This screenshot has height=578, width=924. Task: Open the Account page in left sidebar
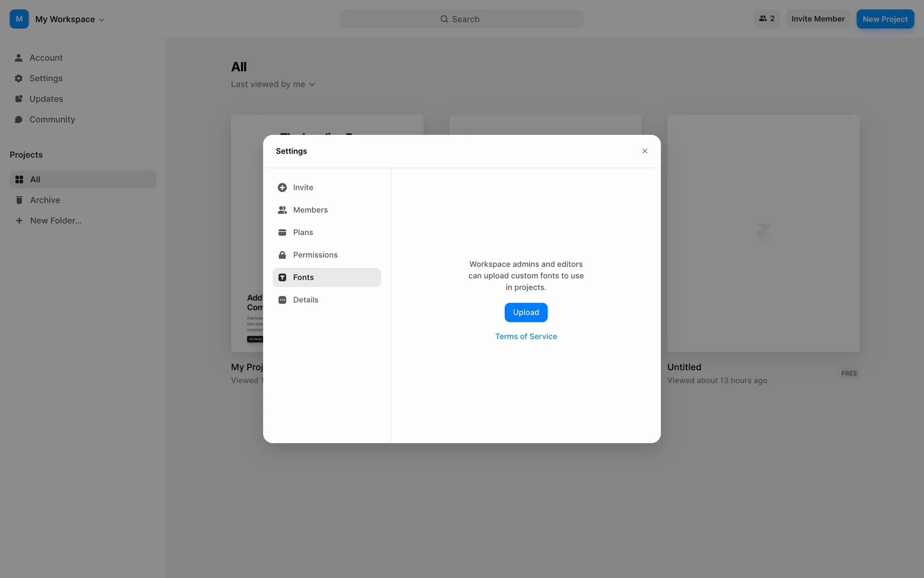pyautogui.click(x=46, y=58)
